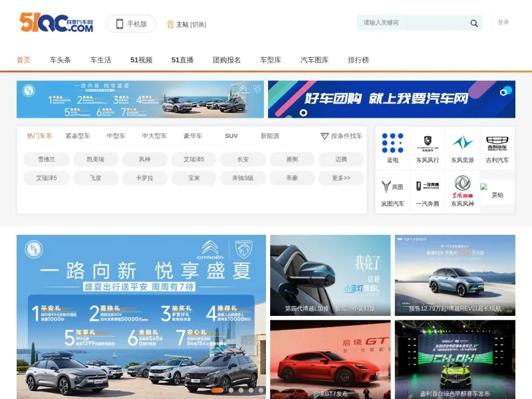This screenshot has height=399, width=532.
Task: Open 车头条 navigation item
Action: (60, 60)
